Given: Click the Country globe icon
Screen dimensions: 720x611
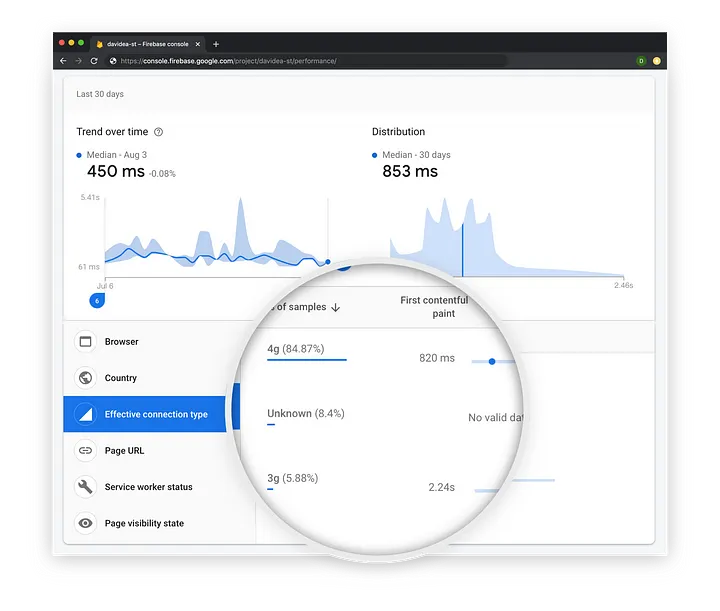Looking at the screenshot, I should pyautogui.click(x=85, y=378).
